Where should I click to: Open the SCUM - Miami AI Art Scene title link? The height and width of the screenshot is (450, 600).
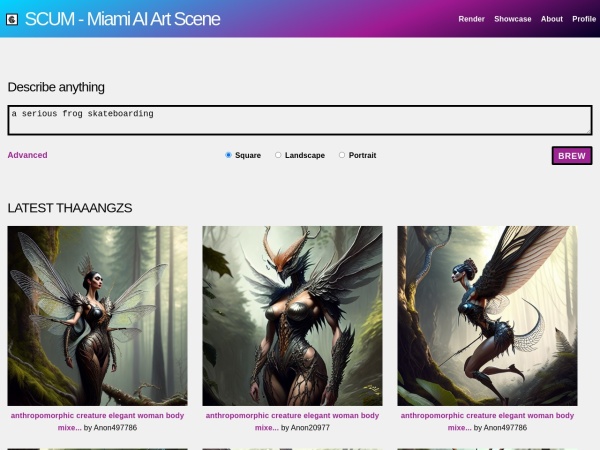pos(122,19)
